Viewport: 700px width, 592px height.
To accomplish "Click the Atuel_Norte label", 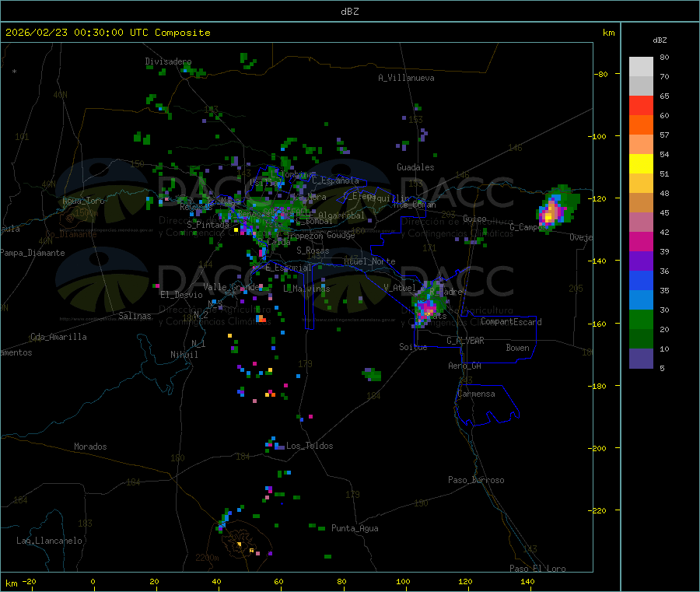I will [x=369, y=261].
